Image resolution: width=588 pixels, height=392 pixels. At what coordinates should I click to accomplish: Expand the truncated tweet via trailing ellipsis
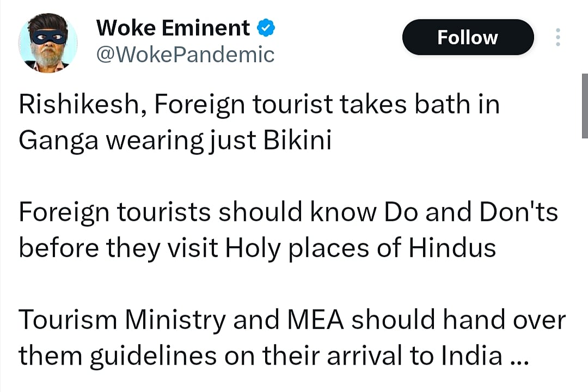(517, 357)
